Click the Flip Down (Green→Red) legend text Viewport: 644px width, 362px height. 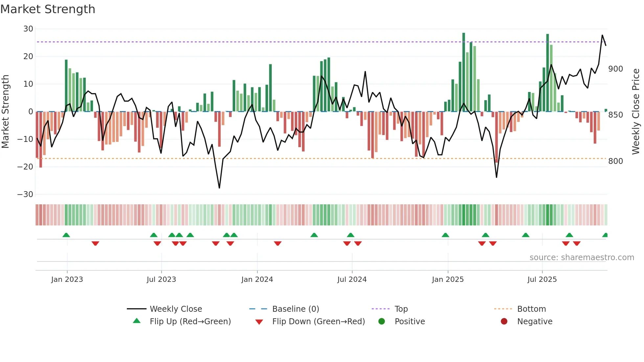click(318, 321)
